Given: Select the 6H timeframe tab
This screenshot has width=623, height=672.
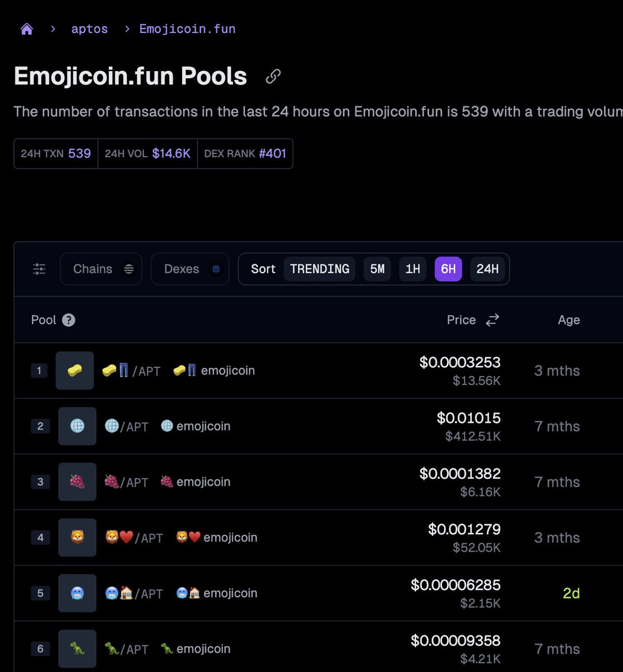Looking at the screenshot, I should tap(448, 269).
